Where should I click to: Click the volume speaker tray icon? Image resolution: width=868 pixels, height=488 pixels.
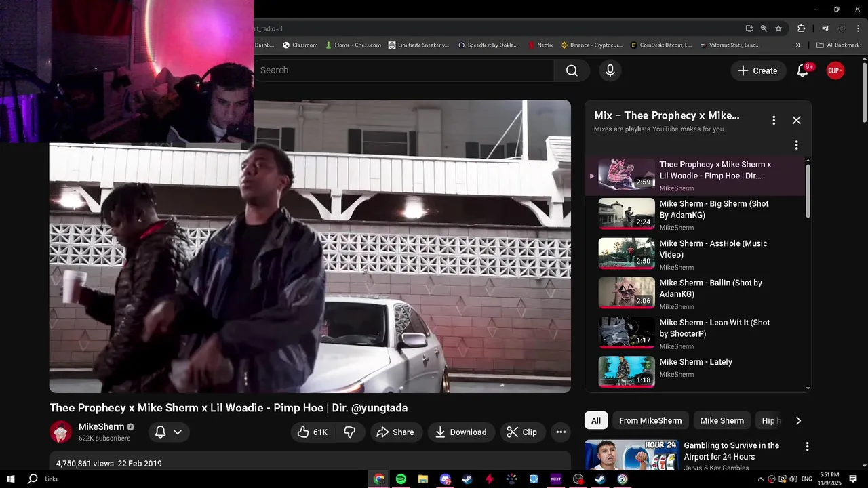[793, 479]
